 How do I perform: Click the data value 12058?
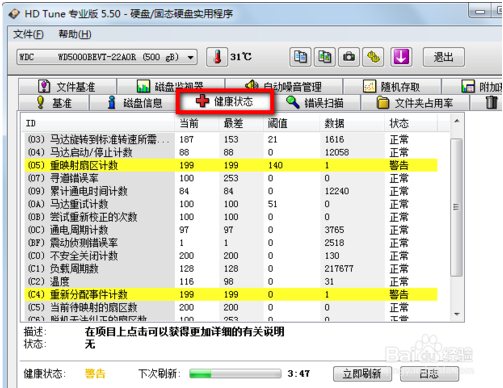click(x=337, y=152)
